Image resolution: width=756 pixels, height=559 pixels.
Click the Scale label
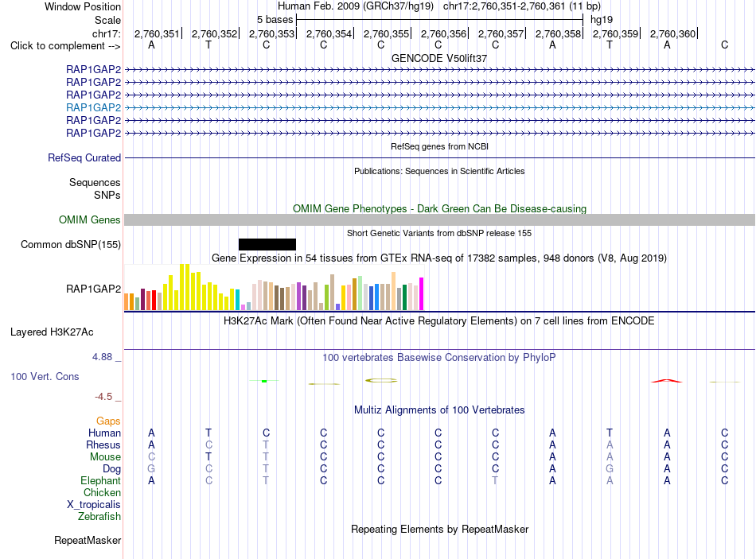click(x=108, y=20)
